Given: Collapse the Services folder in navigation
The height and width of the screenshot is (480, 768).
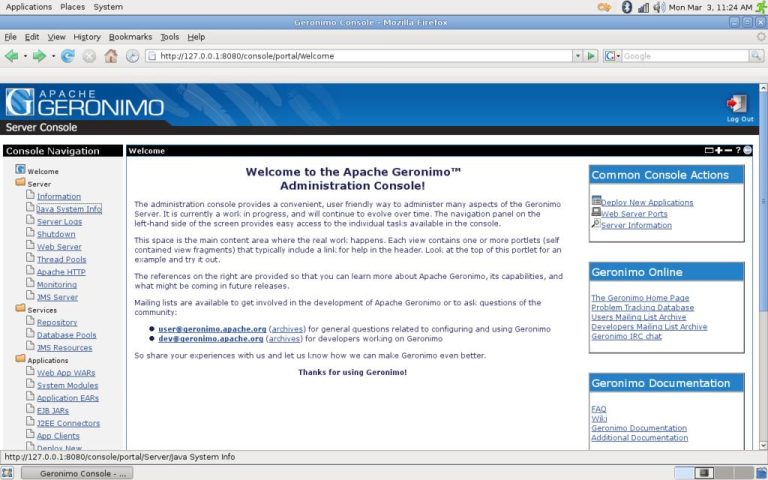Looking at the screenshot, I should (x=20, y=310).
